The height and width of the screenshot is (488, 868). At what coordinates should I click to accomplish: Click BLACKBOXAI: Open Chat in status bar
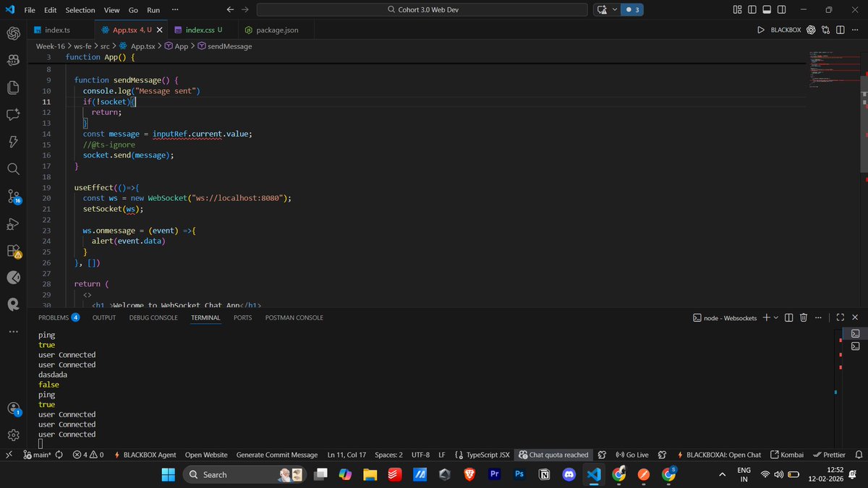(x=720, y=455)
